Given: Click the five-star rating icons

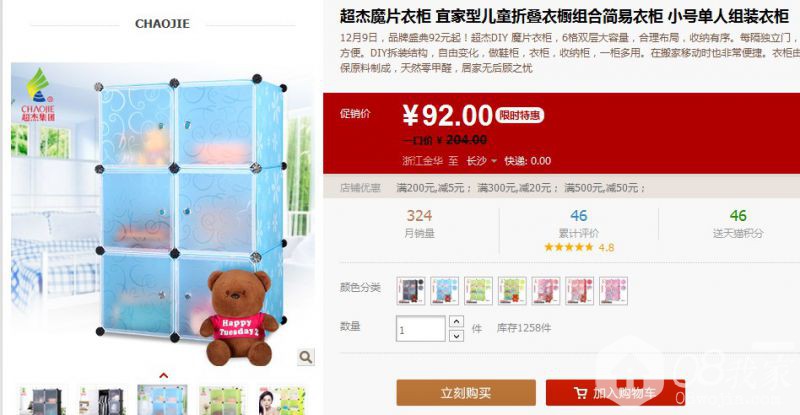Looking at the screenshot, I should click(x=568, y=247).
